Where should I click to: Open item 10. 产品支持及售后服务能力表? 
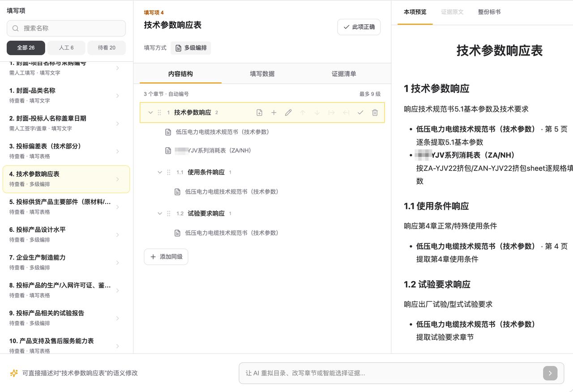[66, 345]
